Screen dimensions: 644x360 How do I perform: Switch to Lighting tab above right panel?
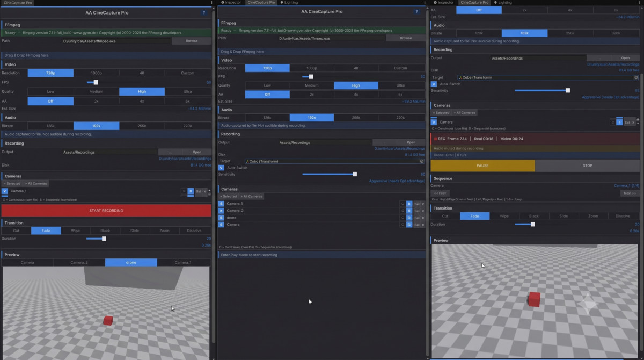(502, 2)
